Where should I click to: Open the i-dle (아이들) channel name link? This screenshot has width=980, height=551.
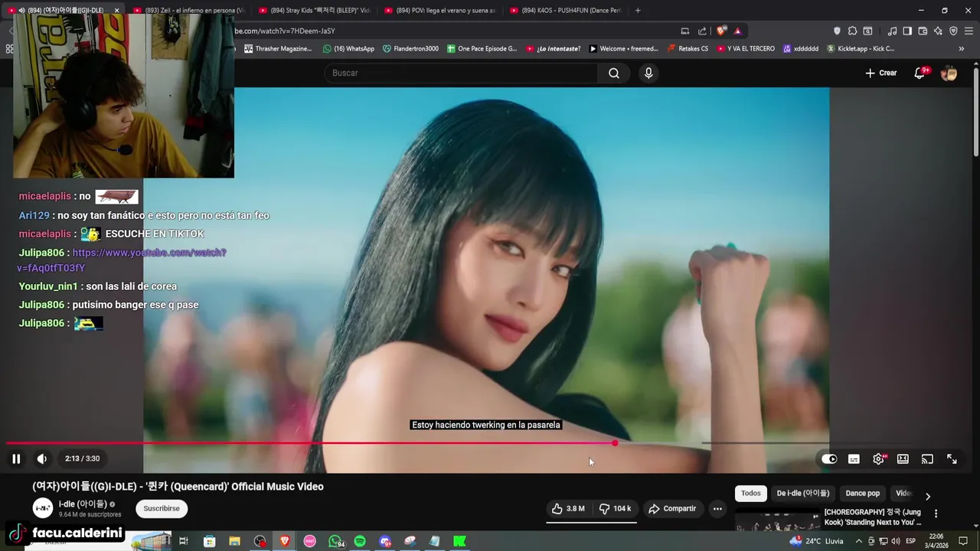(x=83, y=504)
